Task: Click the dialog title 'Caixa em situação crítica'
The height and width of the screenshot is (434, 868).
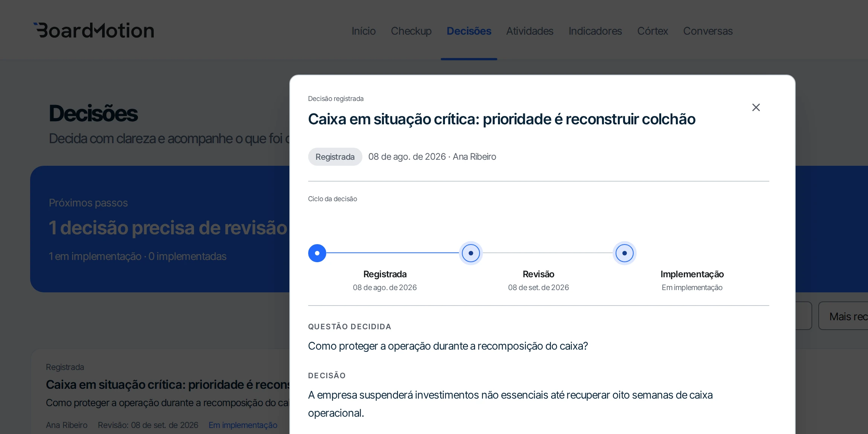Action: pos(502,119)
